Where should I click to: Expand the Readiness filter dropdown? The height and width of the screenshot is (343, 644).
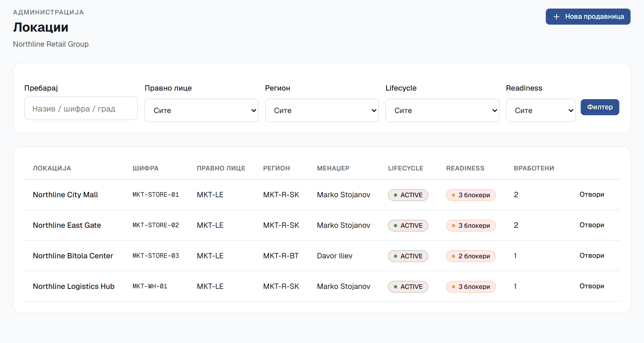(541, 110)
